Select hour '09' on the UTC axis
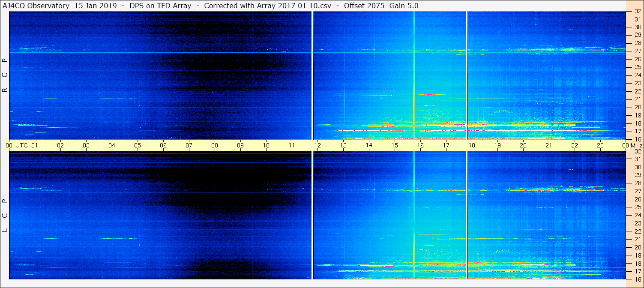 (240, 145)
